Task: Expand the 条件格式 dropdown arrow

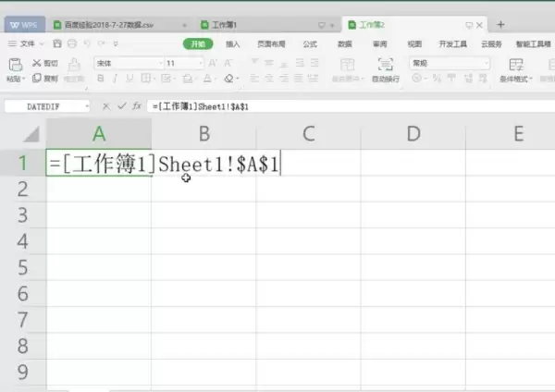Action: tap(531, 79)
